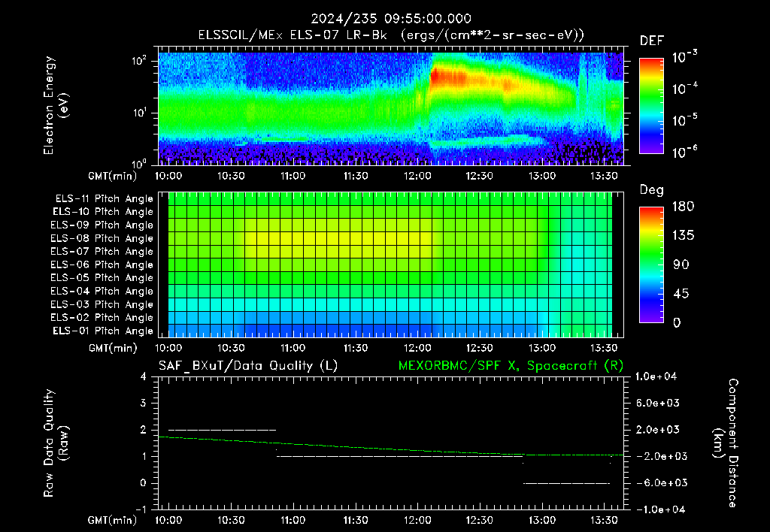
Task: Select the ELS-05 Pitch Angle row label
Action: coord(102,278)
